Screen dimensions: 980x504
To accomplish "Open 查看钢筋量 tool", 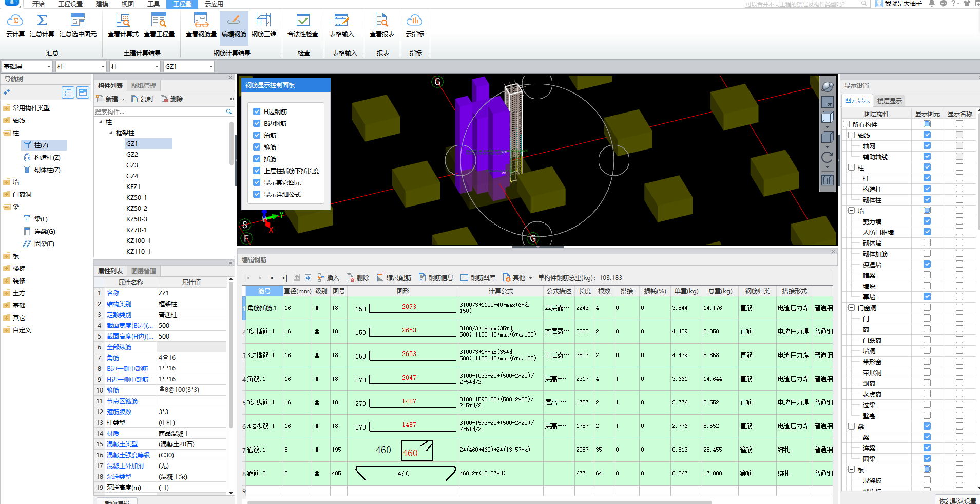I will click(x=201, y=26).
